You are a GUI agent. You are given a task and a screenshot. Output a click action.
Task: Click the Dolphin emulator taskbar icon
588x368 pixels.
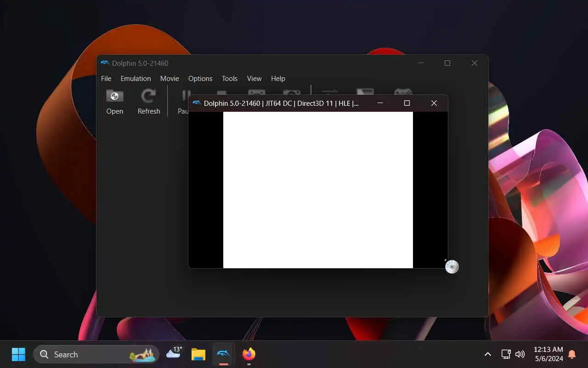coord(223,354)
